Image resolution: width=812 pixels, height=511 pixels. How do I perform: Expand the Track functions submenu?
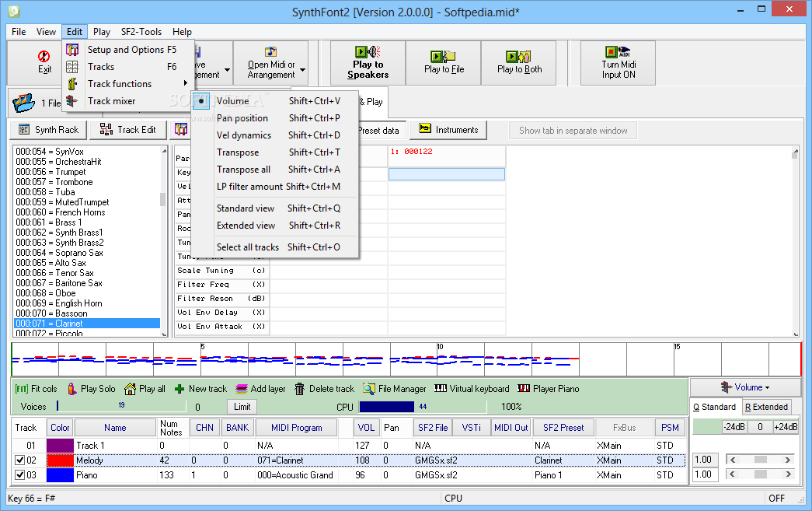128,84
